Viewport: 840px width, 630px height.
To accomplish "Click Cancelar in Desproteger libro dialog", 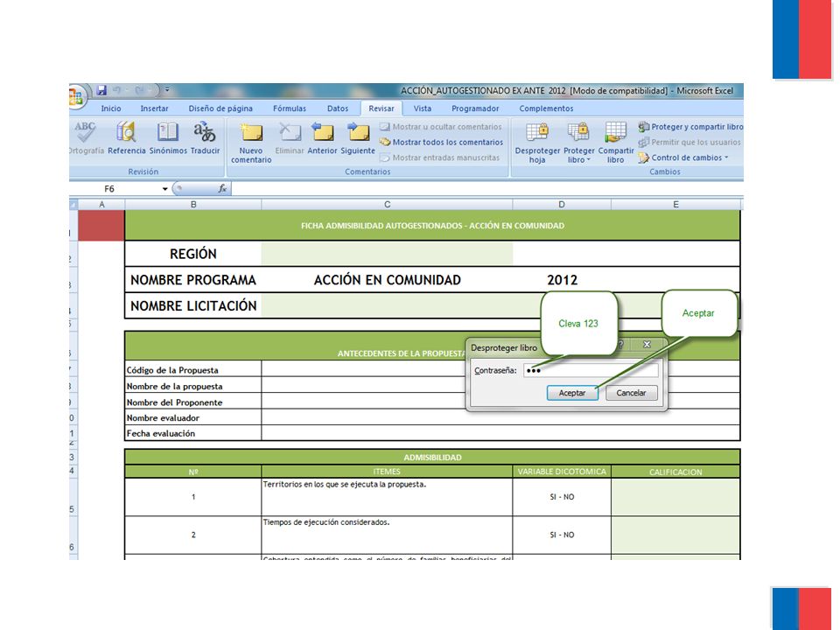I will pyautogui.click(x=631, y=393).
